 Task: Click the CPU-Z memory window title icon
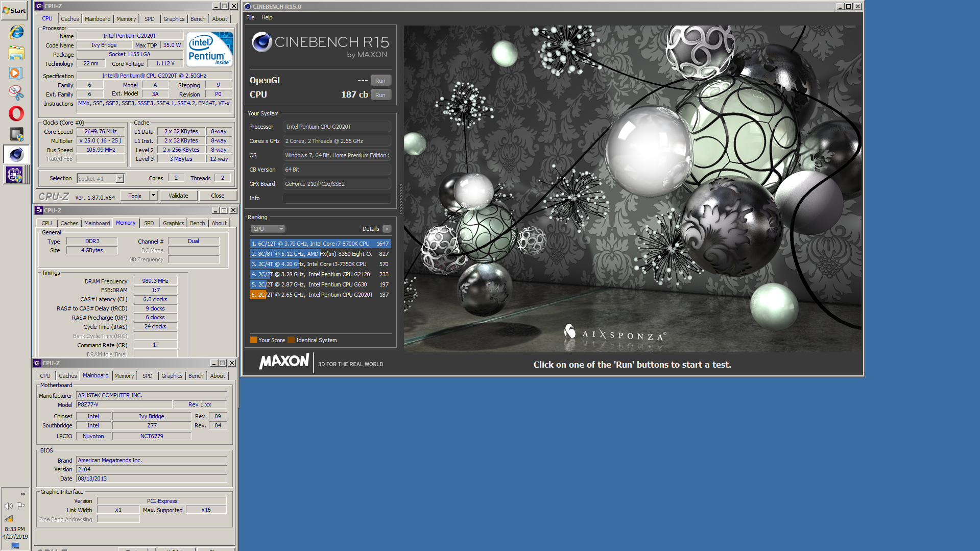[x=38, y=210]
